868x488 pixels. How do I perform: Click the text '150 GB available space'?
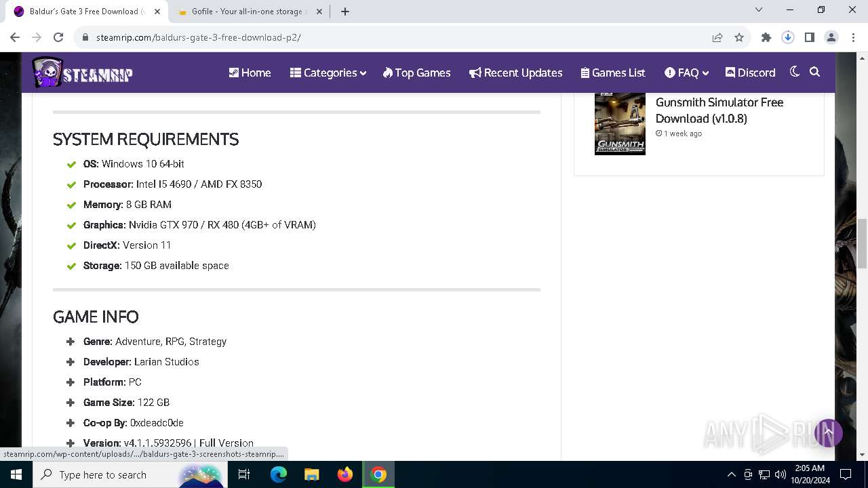(x=177, y=266)
